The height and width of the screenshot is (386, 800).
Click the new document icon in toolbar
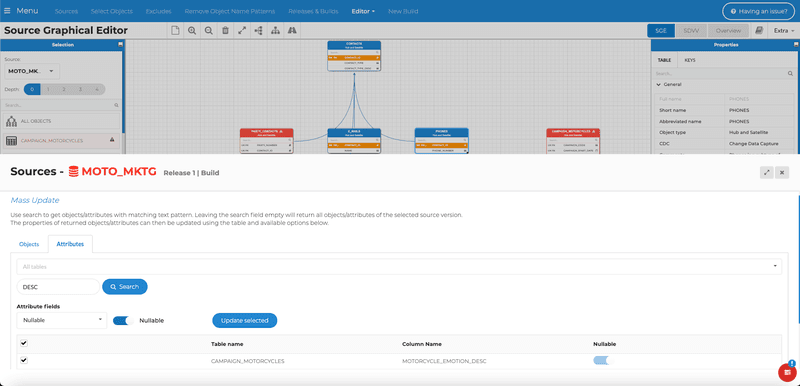(x=175, y=31)
